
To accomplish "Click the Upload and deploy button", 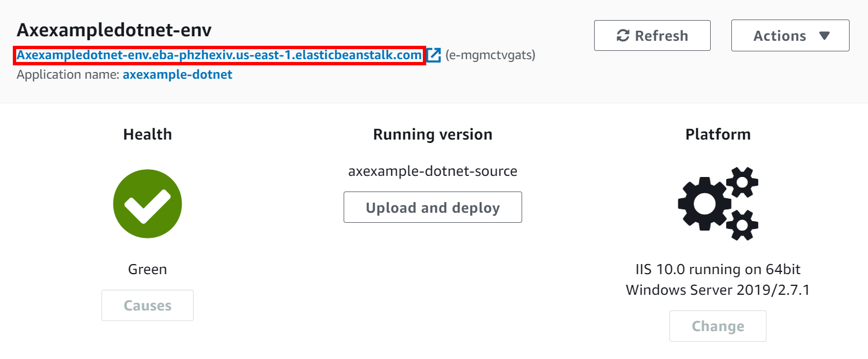I will pos(432,207).
